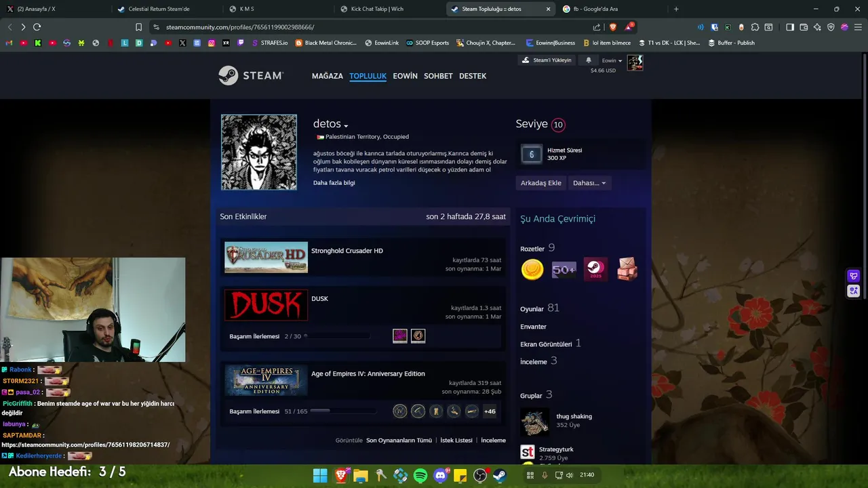
Task: Switch to the Kick Chat Takip tab
Action: click(387, 9)
